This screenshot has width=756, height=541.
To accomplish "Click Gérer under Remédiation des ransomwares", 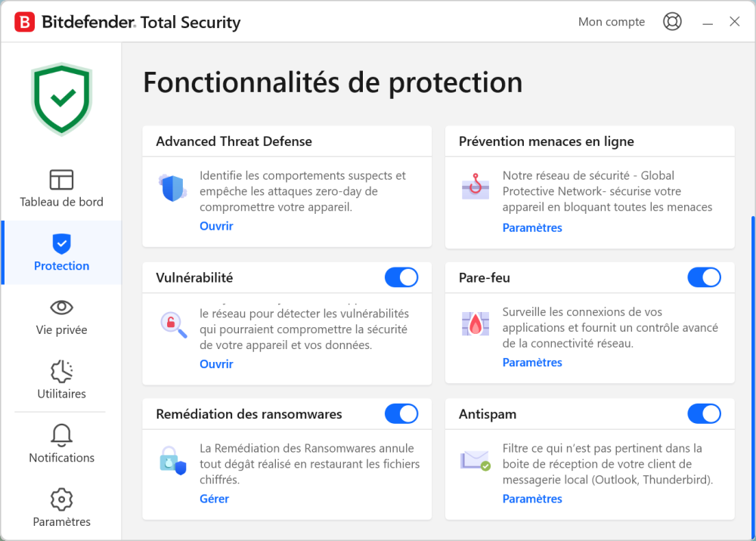I will [214, 499].
